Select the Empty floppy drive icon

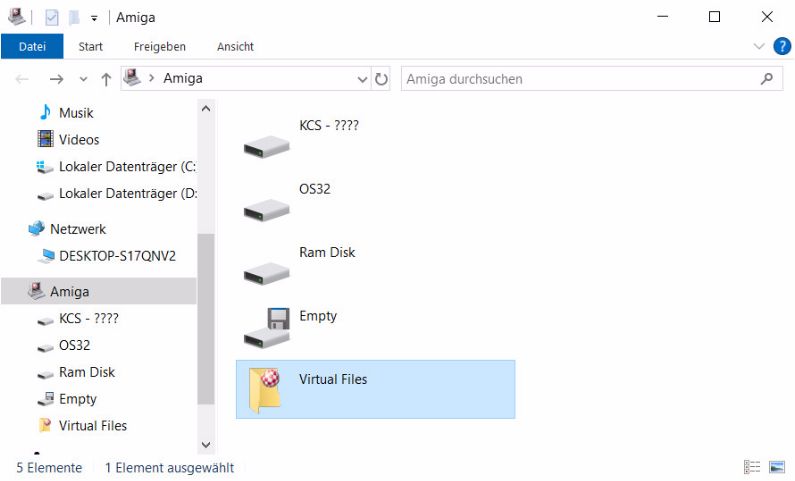(267, 328)
